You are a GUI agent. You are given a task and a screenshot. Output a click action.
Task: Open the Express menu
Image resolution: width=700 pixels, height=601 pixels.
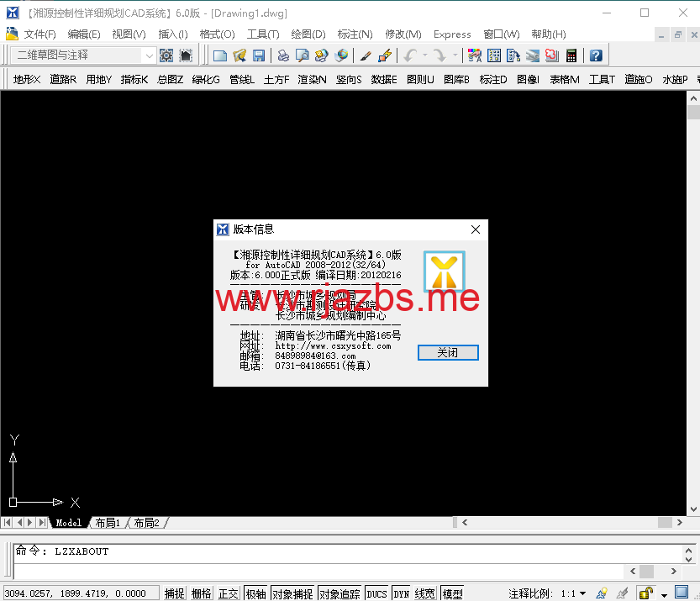click(452, 34)
